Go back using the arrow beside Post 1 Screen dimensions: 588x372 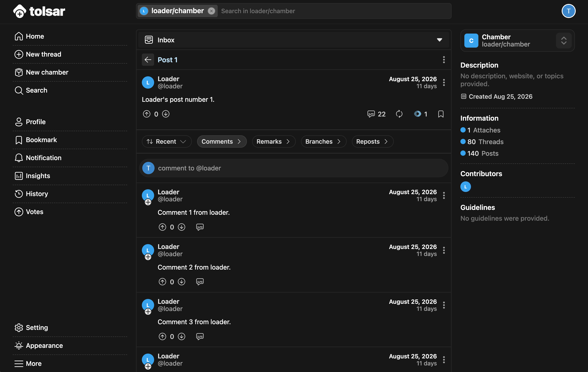click(148, 60)
